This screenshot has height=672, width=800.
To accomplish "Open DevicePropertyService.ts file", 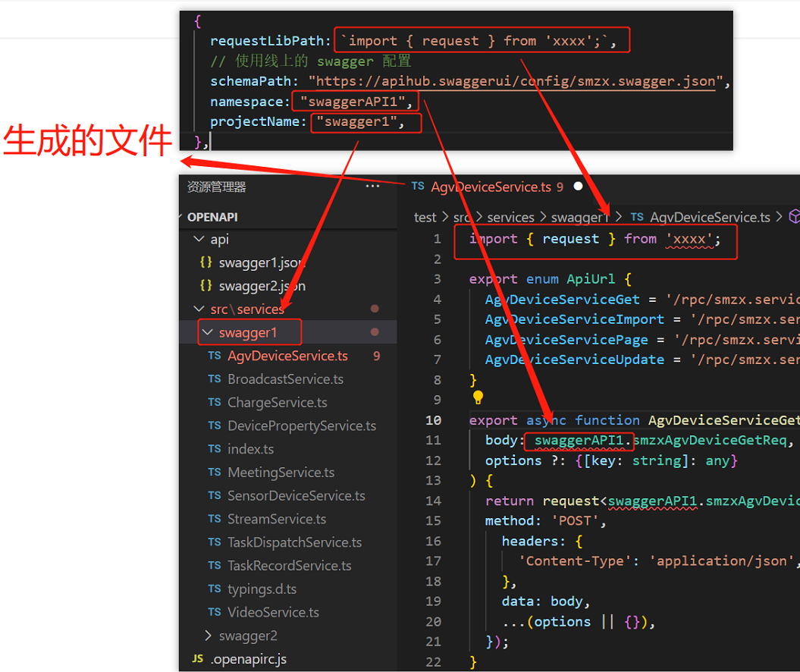I will coord(302,425).
